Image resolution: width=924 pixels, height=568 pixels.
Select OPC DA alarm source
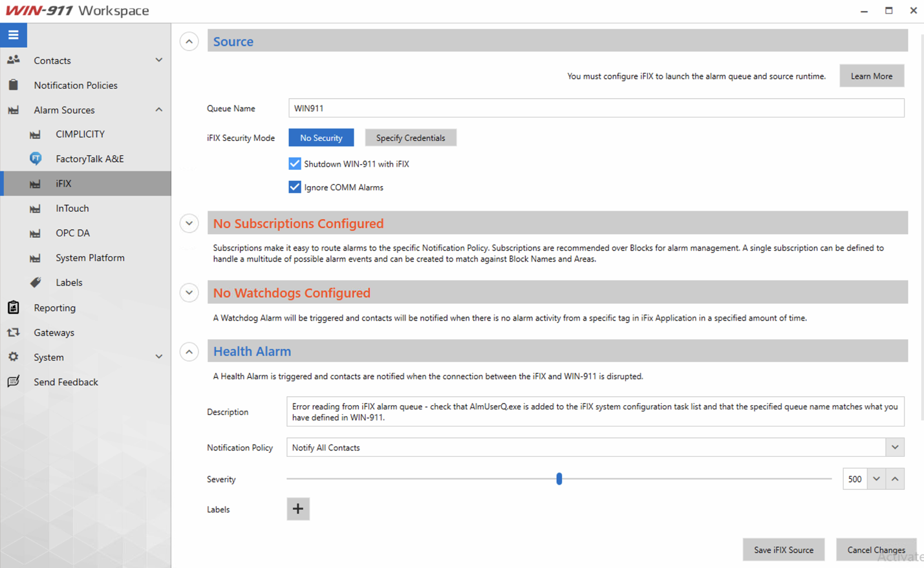coord(72,233)
